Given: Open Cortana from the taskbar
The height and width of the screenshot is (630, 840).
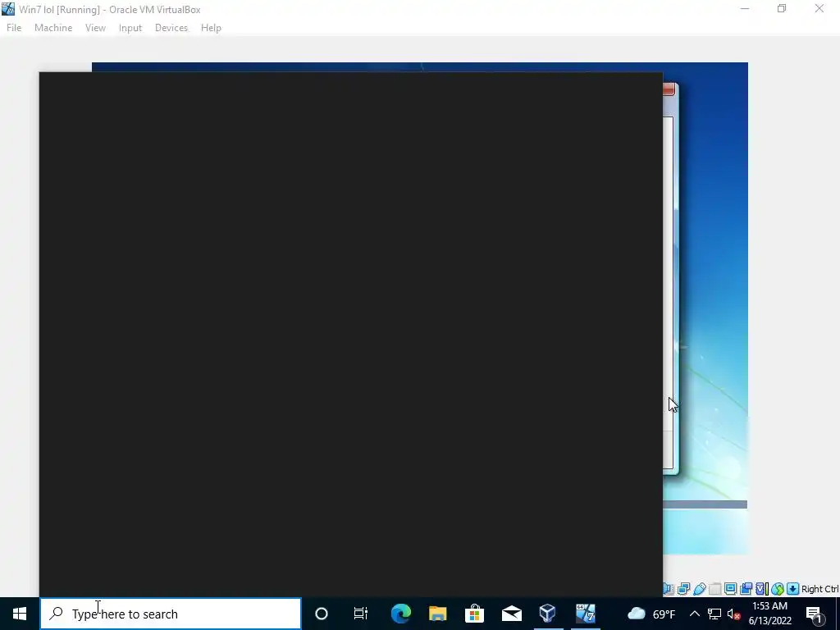Looking at the screenshot, I should [322, 614].
